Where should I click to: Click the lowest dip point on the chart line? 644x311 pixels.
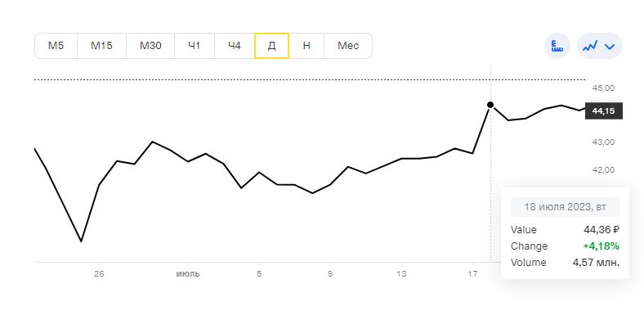click(x=82, y=241)
